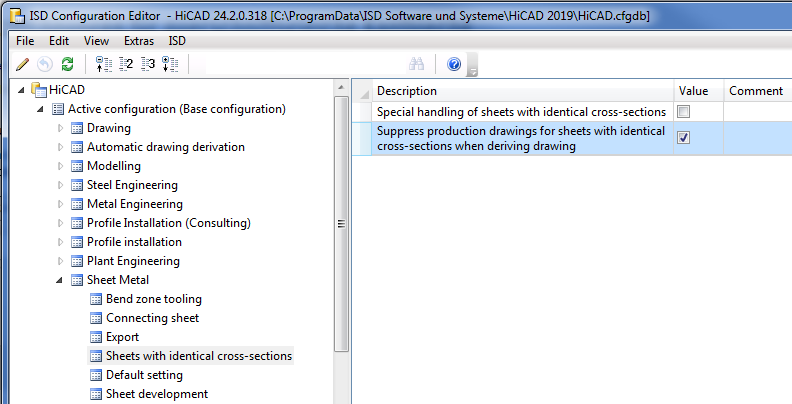Click the blue help question mark icon
Image resolution: width=792 pixels, height=404 pixels.
[x=454, y=65]
